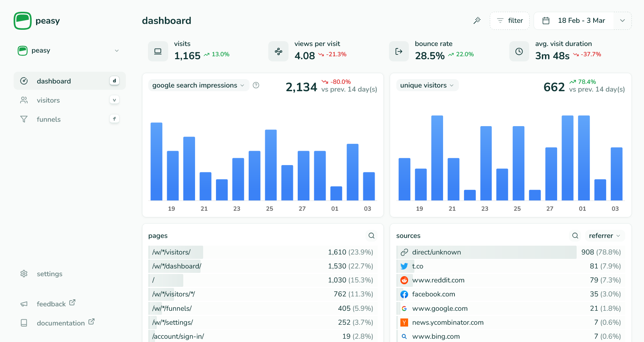
Task: Click the Twitter icon beside t.co
Action: click(x=404, y=266)
